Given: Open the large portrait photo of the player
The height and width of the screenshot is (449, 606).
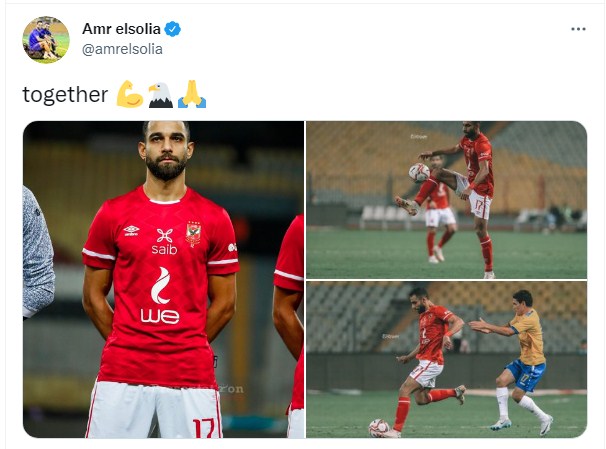Looking at the screenshot, I should pos(163,279).
